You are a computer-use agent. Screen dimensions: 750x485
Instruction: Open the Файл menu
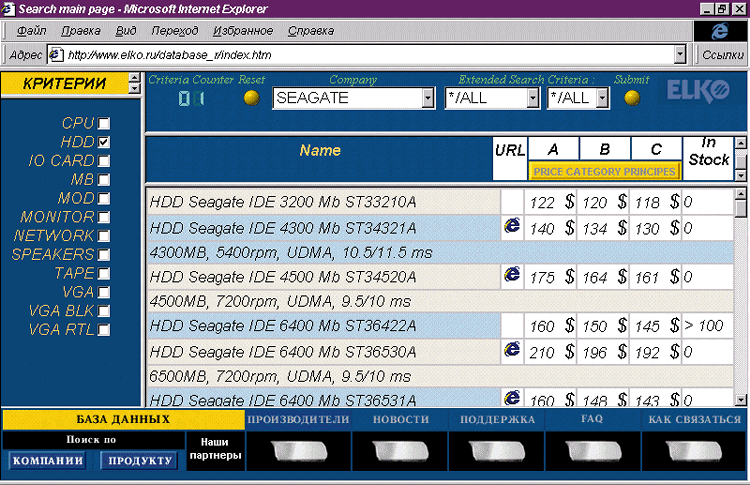[x=32, y=31]
